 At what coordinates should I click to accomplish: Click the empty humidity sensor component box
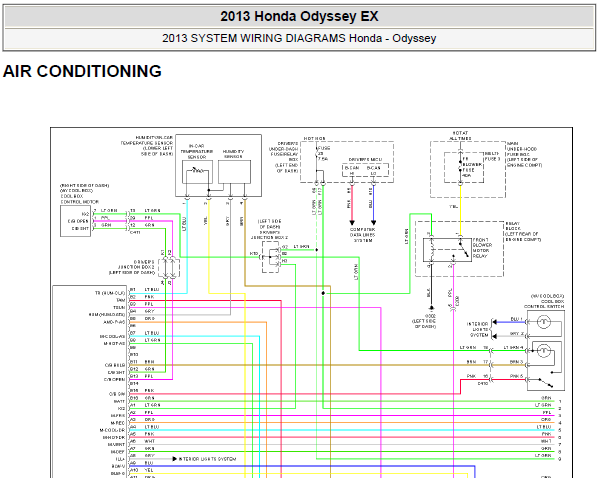tap(234, 172)
